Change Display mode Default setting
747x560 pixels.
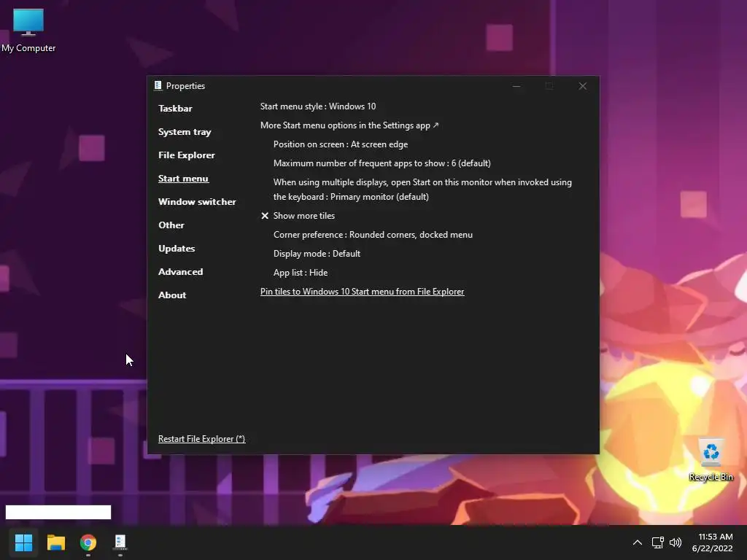point(317,254)
